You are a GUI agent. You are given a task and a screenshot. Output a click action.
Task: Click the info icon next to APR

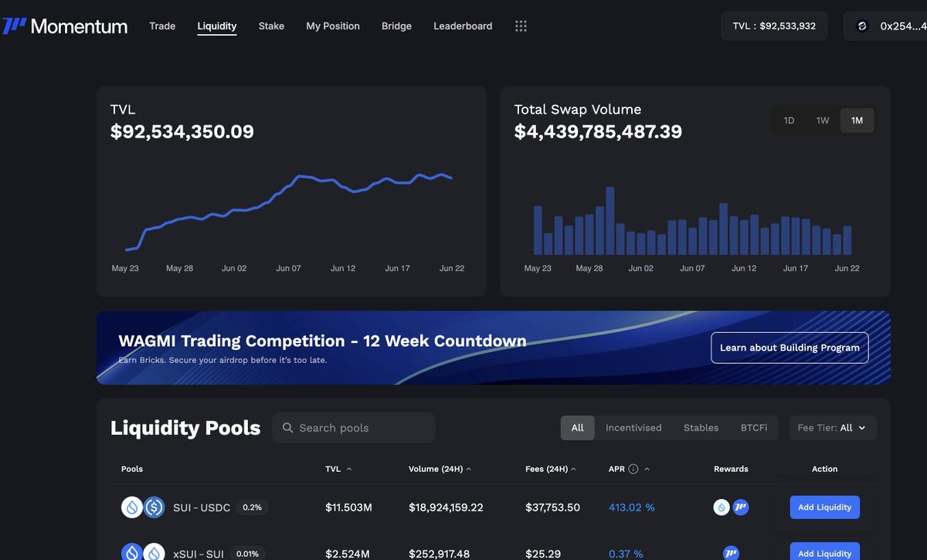(x=633, y=469)
